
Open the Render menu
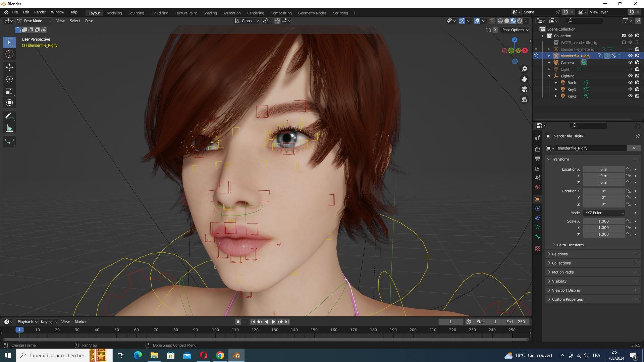click(40, 12)
